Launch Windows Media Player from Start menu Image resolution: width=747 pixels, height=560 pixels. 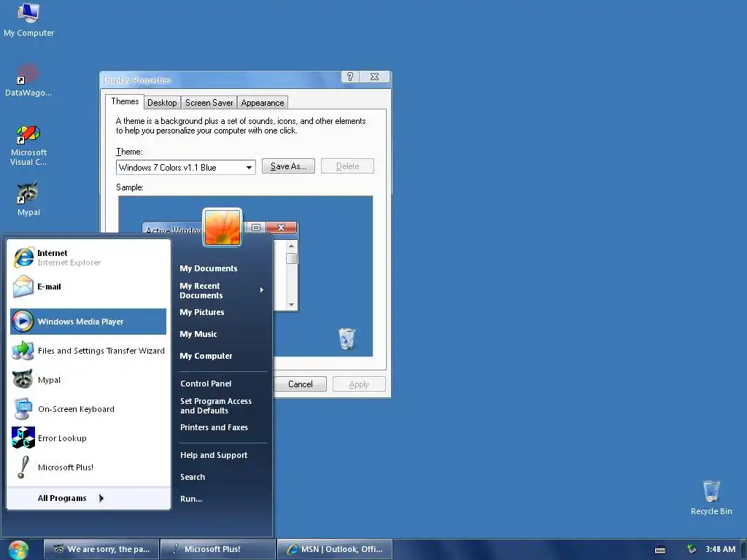[x=88, y=322]
